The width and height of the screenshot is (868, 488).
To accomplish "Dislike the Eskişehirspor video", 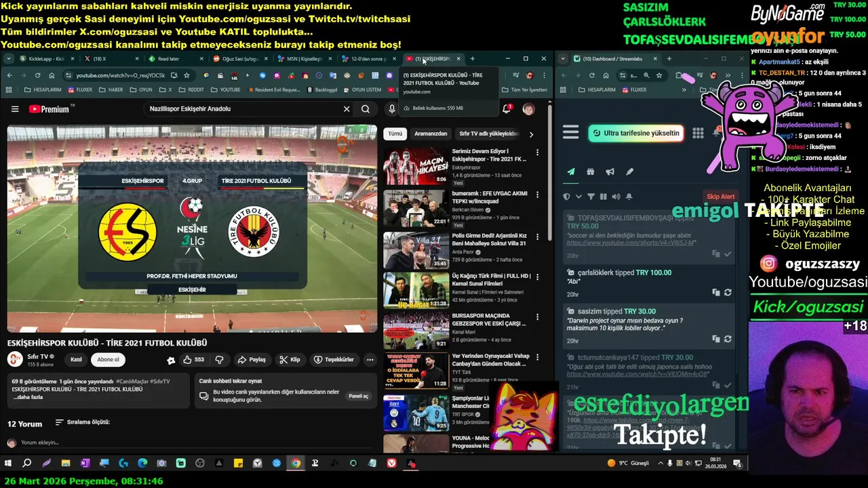I will pyautogui.click(x=219, y=360).
